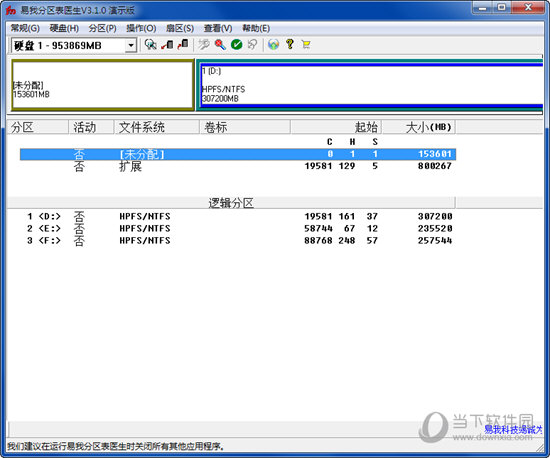This screenshot has height=458, width=550.
Task: Click the red magnifier search toolbar icon
Action: tap(220, 45)
